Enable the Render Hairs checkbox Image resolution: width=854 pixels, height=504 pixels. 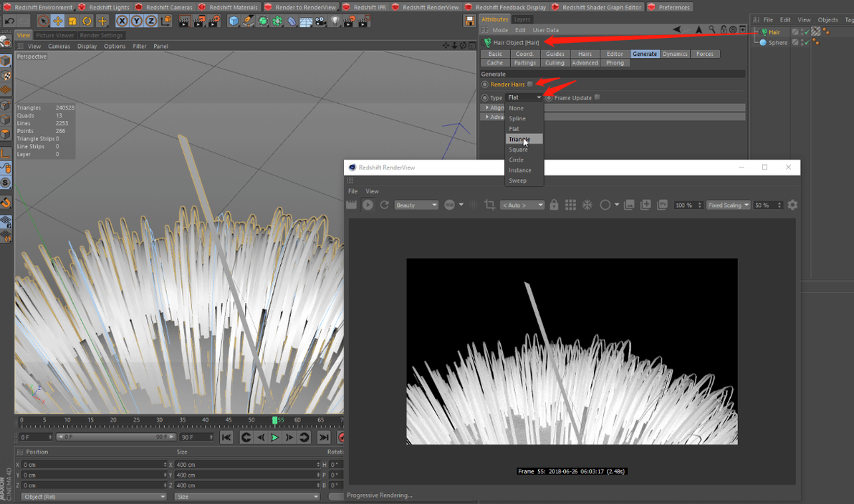pos(530,84)
